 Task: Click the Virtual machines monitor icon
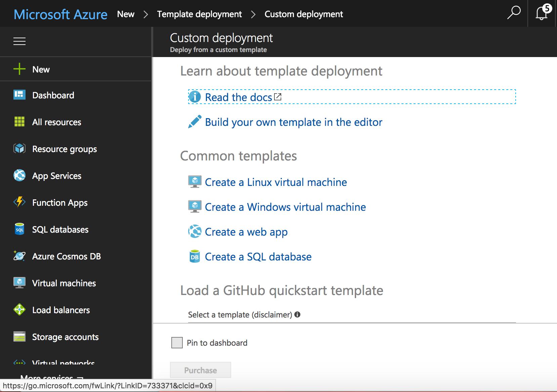pos(19,283)
